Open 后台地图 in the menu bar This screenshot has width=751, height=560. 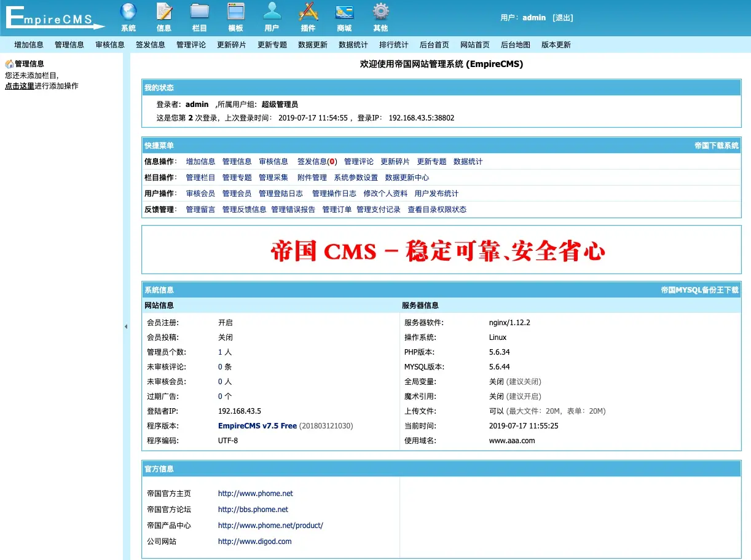pyautogui.click(x=516, y=45)
